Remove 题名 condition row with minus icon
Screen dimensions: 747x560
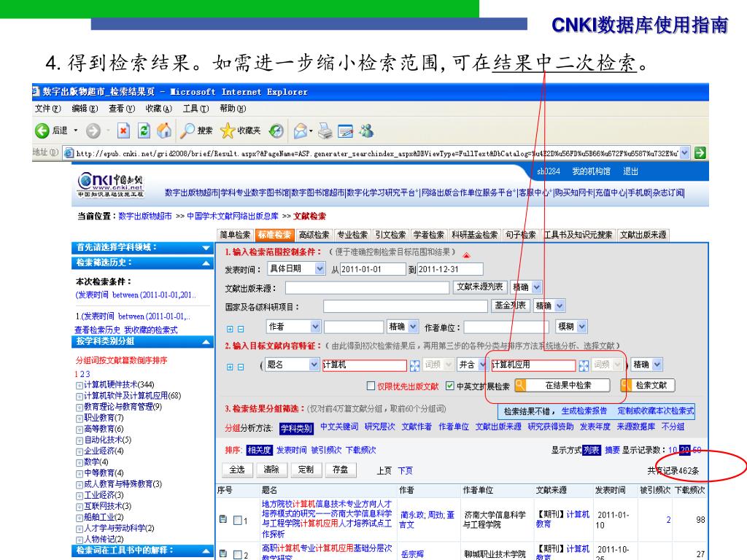point(241,367)
